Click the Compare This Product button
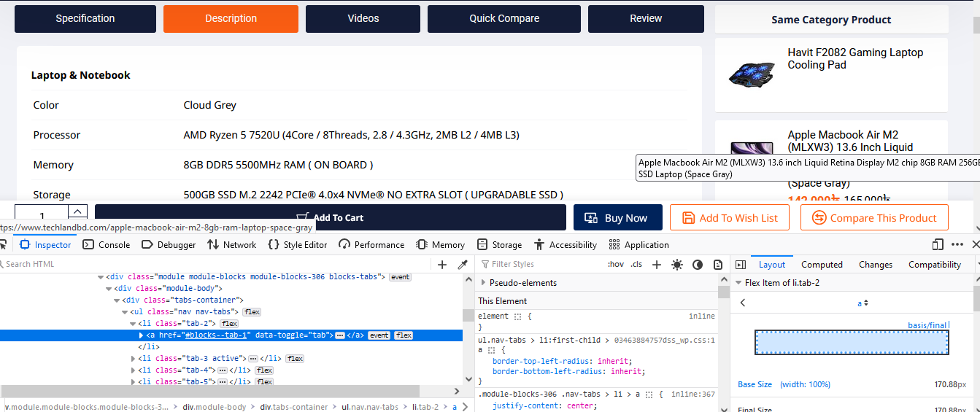Image resolution: width=980 pixels, height=412 pixels. 874,217
